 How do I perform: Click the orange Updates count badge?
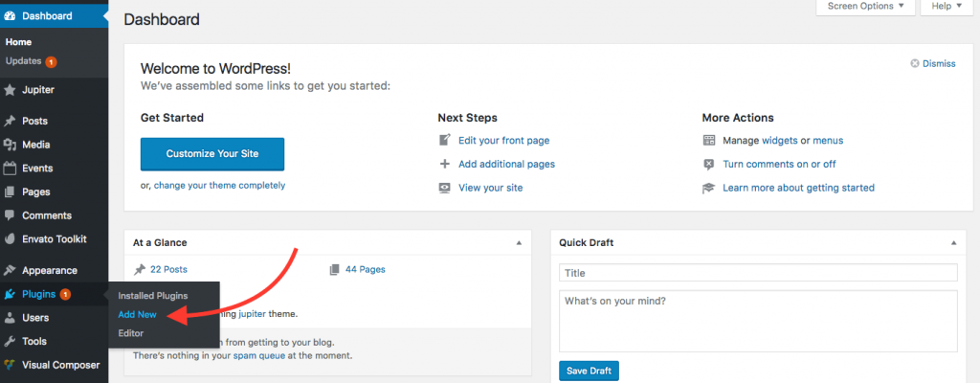pyautogui.click(x=51, y=62)
